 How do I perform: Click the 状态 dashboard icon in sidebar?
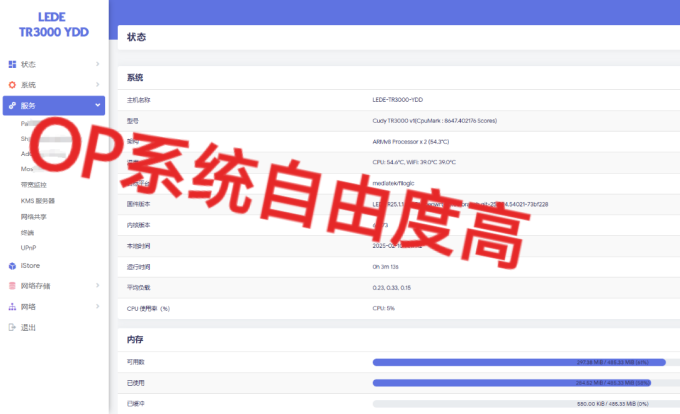point(12,64)
